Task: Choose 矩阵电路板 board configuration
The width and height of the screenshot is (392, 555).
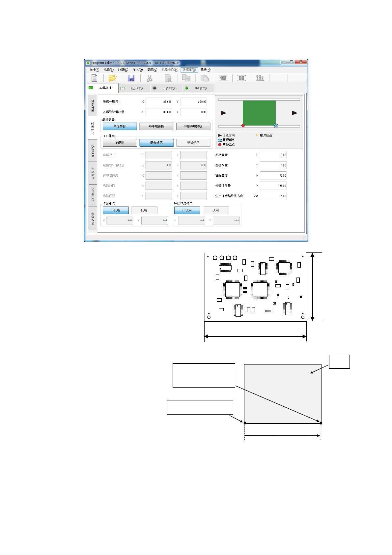Action: point(156,127)
